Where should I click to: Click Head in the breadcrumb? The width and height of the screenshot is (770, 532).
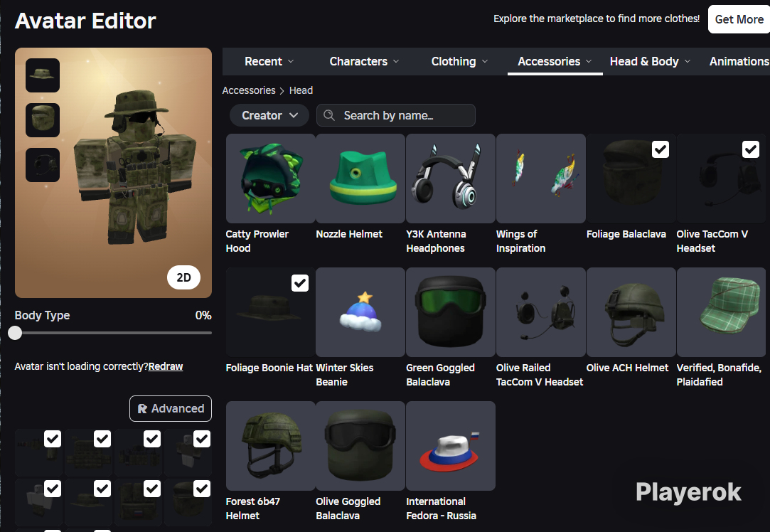[301, 90]
